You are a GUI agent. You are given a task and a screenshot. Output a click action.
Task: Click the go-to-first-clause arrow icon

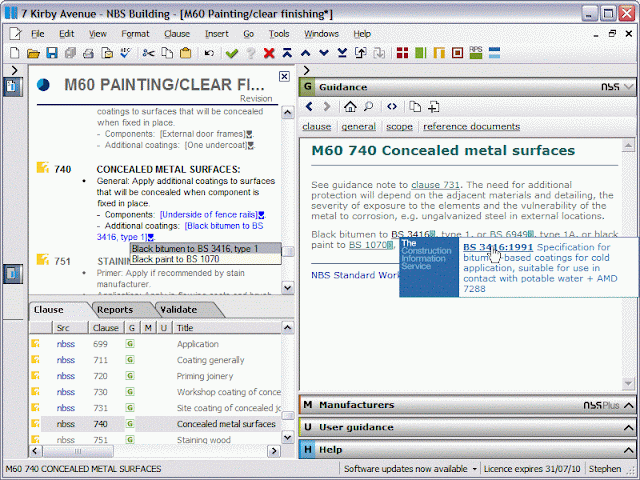coord(287,53)
